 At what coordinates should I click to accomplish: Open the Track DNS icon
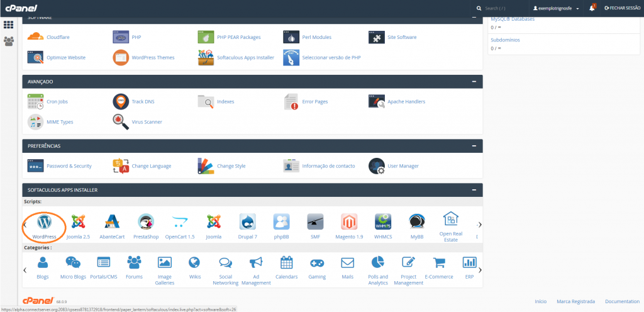pyautogui.click(x=121, y=101)
